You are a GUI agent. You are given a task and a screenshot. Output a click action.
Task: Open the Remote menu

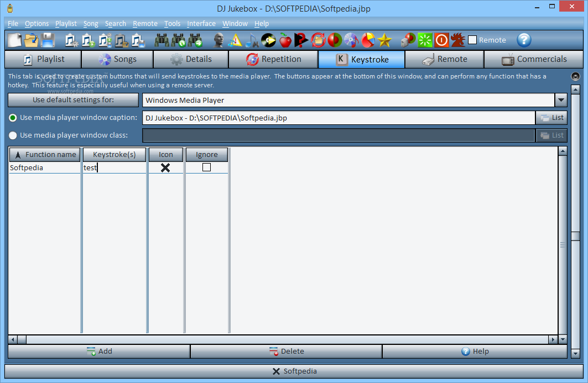coord(145,24)
